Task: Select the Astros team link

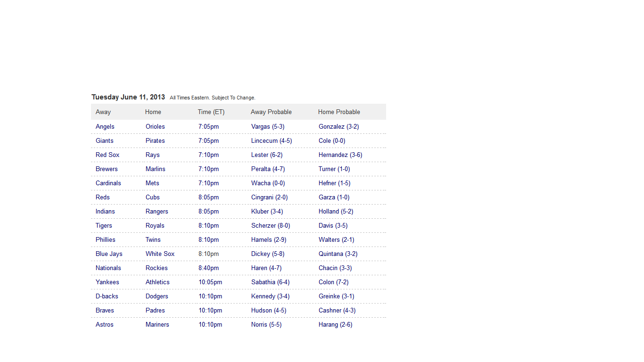Action: 105,324
